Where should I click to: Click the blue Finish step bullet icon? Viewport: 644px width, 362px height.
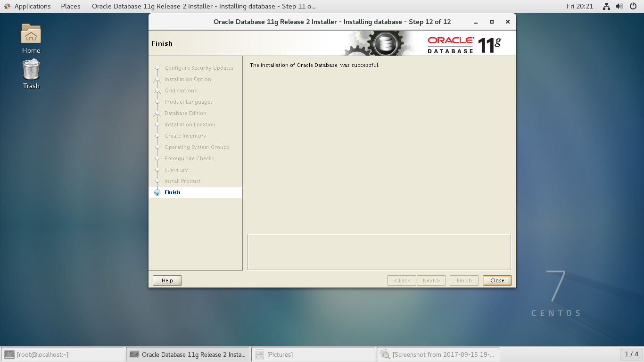157,192
